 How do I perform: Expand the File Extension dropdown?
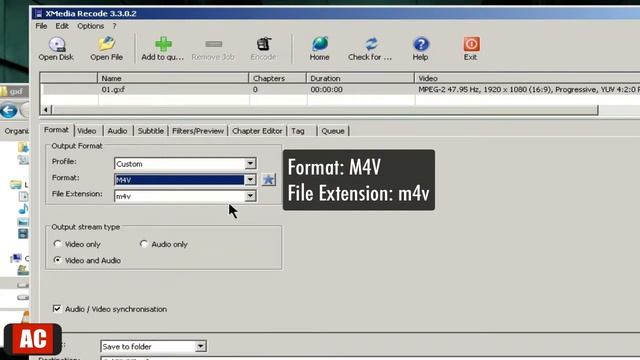pos(250,196)
